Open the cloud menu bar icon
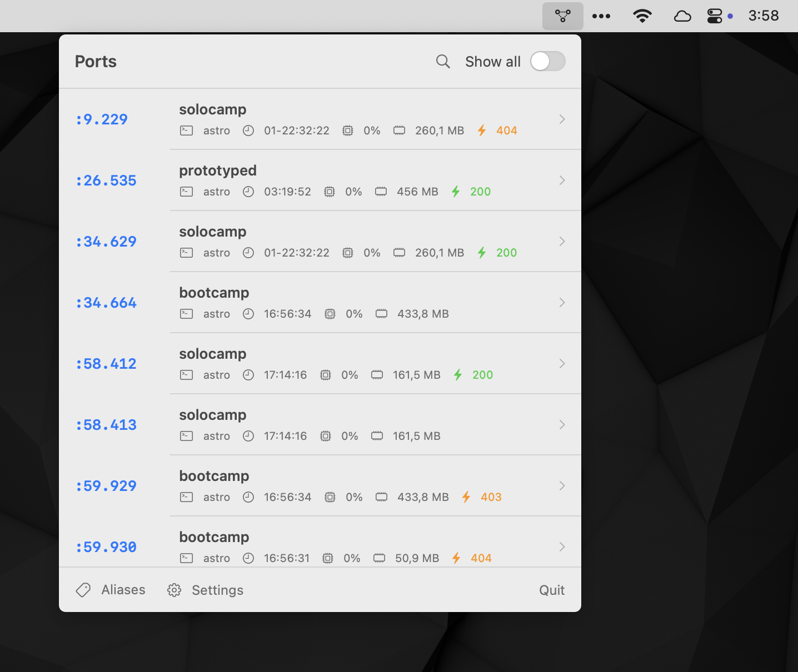798x672 pixels. 682,16
